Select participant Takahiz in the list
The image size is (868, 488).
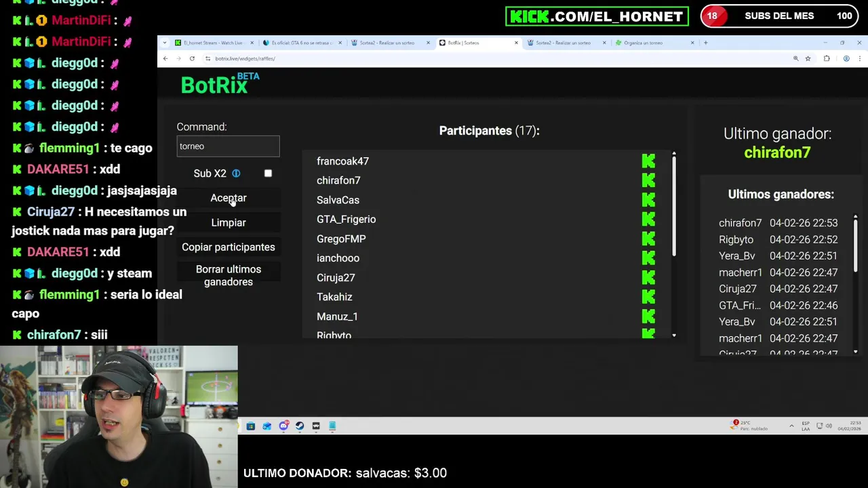tap(334, 297)
